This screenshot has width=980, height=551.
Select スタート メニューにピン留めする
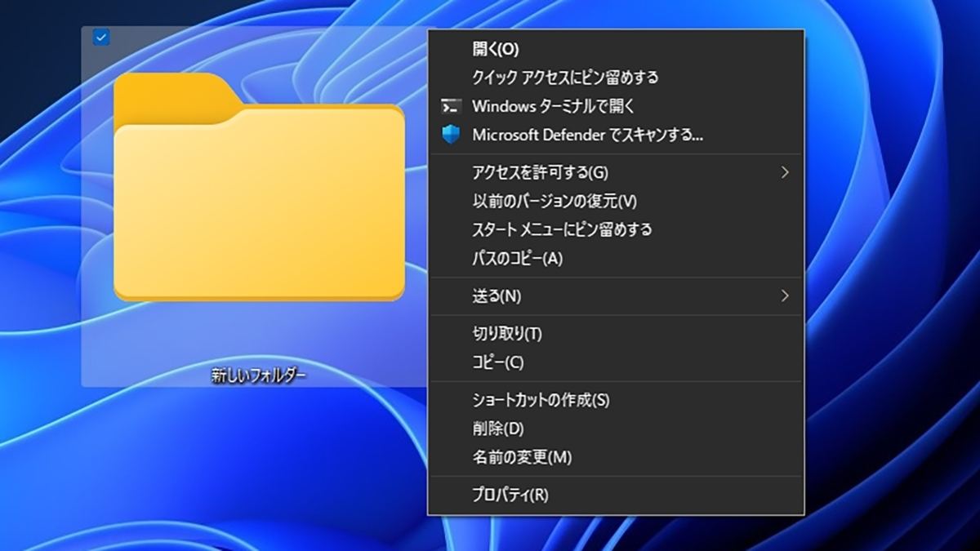[616, 229]
